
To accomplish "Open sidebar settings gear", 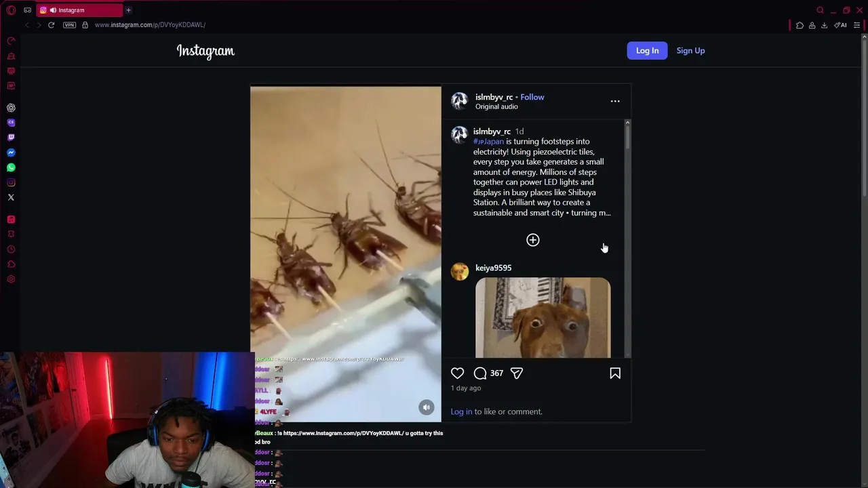I will coord(11,279).
